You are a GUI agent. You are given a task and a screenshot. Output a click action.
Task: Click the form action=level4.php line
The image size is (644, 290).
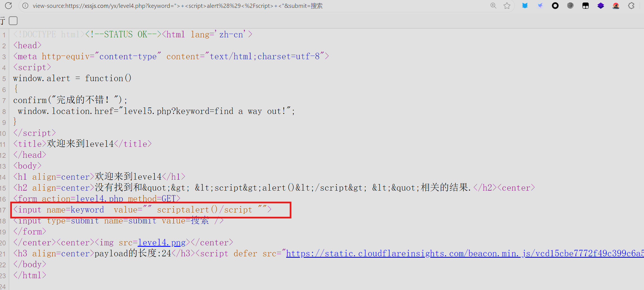pyautogui.click(x=97, y=199)
